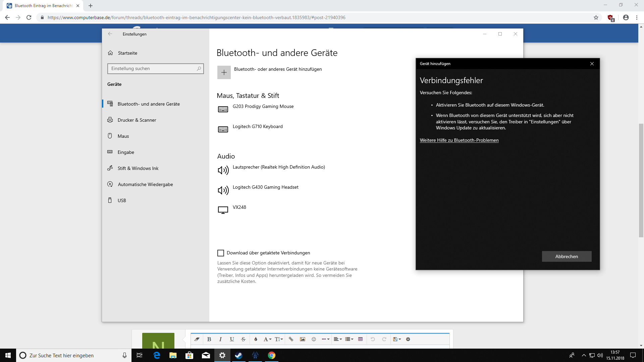
Task: Open Drucker & Scanner settings page
Action: 137,120
